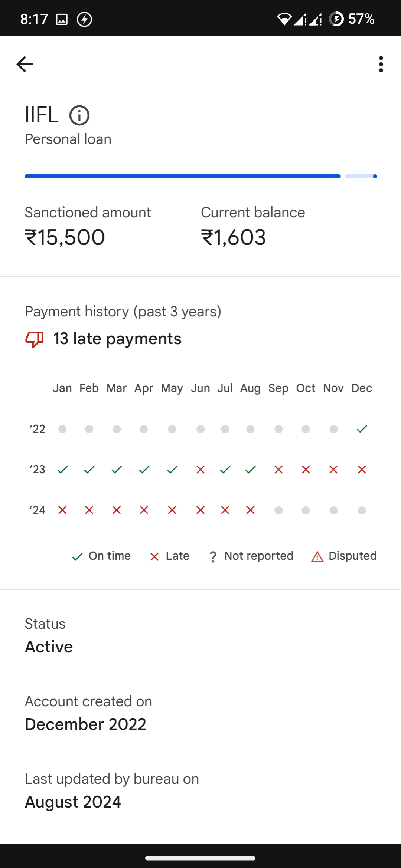
Task: Tap the July '23 on-time checkmark
Action: click(x=225, y=470)
